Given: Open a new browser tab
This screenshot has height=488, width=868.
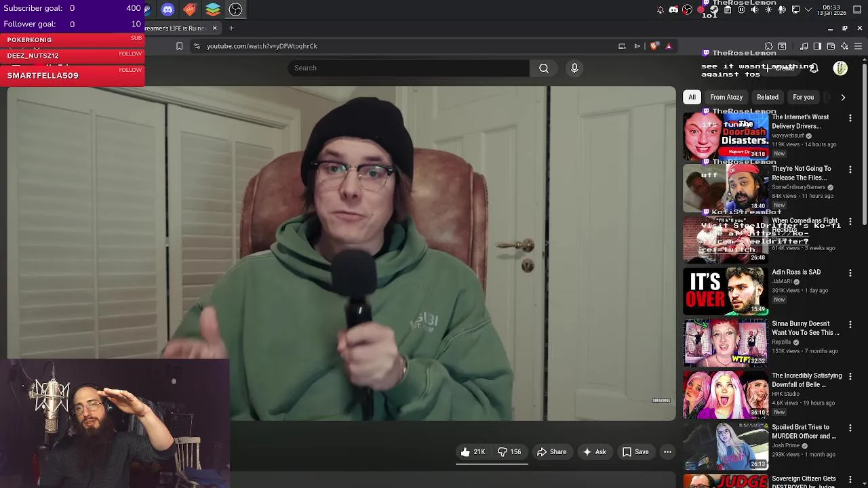Looking at the screenshot, I should 231,28.
